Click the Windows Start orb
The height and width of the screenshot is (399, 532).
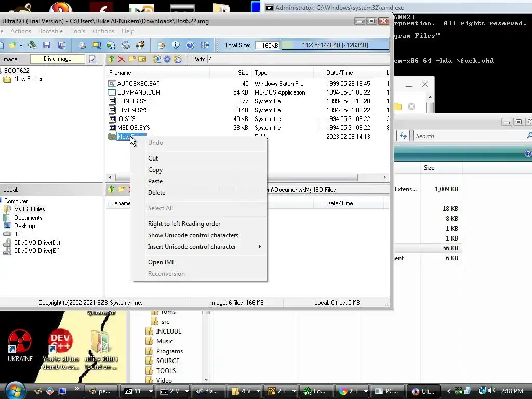(15, 390)
